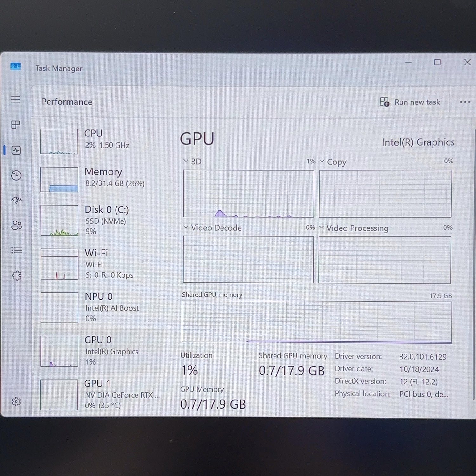The image size is (476, 476).
Task: Click the GPU 1 mini graph
Action: tap(59, 395)
